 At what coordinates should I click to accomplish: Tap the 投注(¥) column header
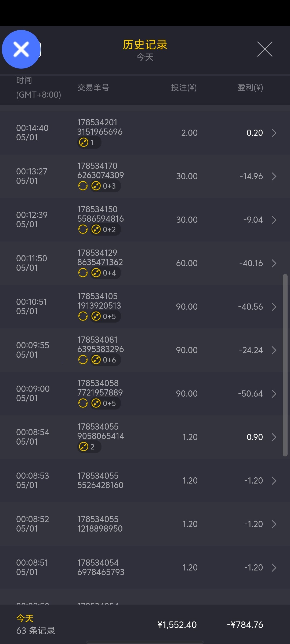pos(184,87)
